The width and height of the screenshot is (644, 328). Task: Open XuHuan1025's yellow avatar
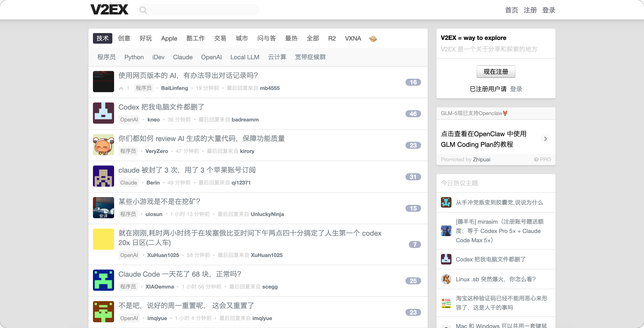click(104, 239)
